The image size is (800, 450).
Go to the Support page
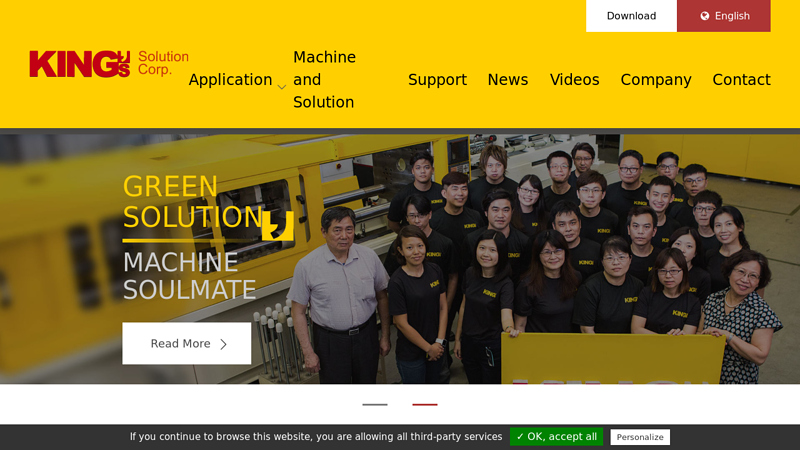coord(437,80)
